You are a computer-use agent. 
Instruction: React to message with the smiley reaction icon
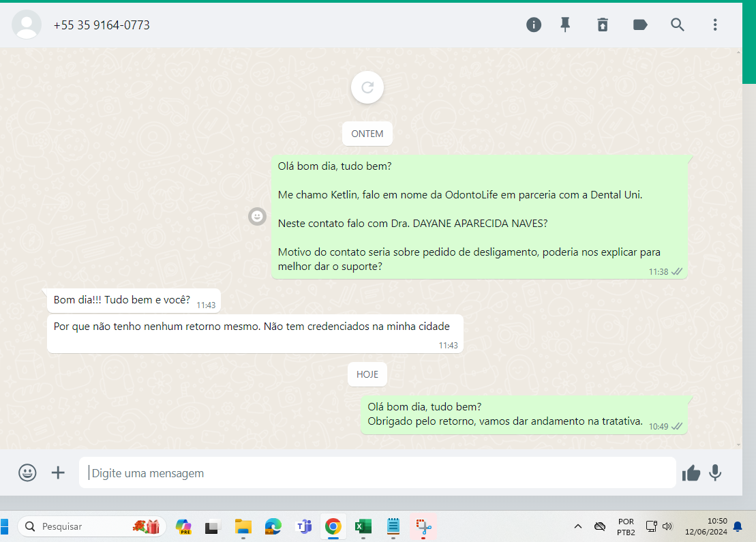pyautogui.click(x=258, y=216)
